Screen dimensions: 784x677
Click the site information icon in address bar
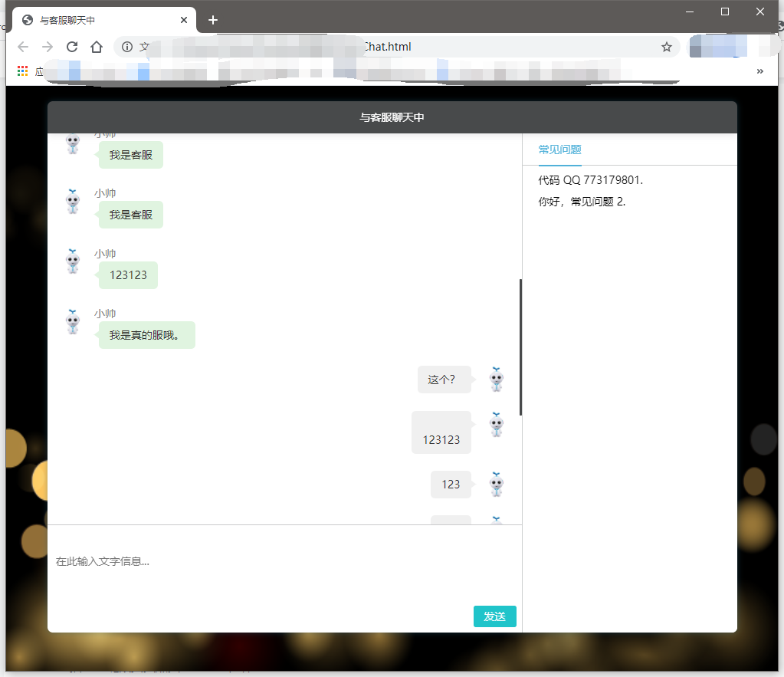pyautogui.click(x=127, y=47)
